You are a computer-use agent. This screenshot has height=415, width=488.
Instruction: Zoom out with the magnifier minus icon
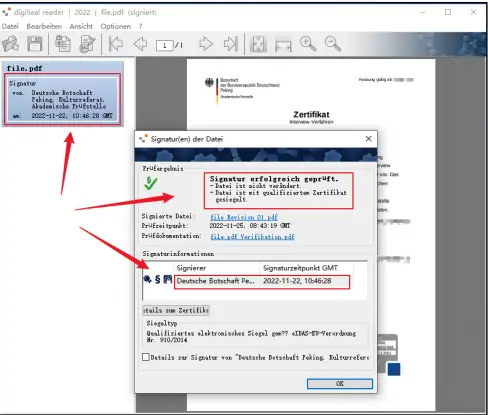333,44
